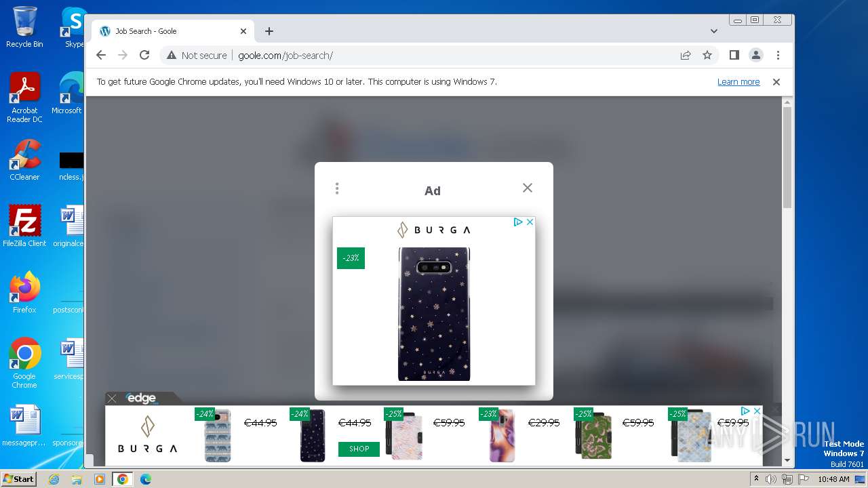Click the AdChoices icon in popup ad
868x488 pixels.
click(518, 222)
